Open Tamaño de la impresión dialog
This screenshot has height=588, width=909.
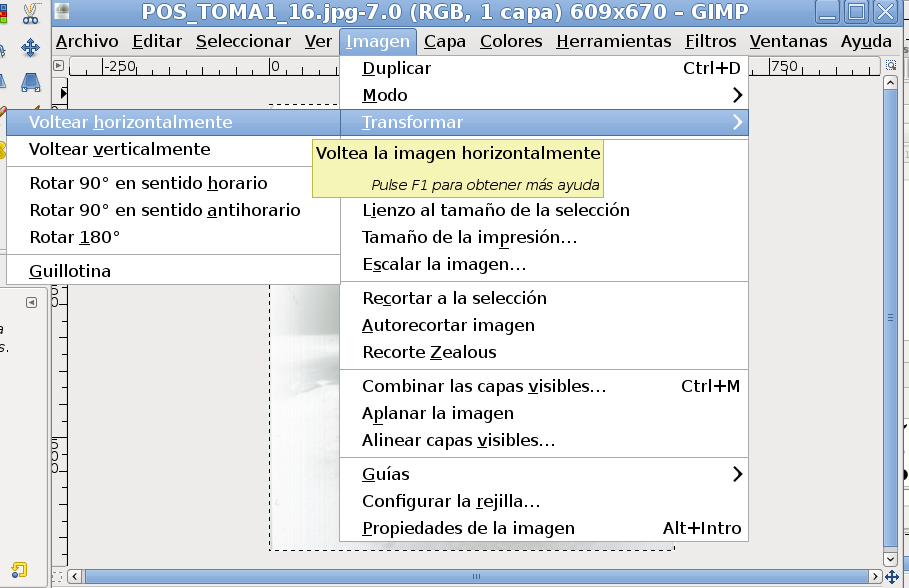[544, 237]
